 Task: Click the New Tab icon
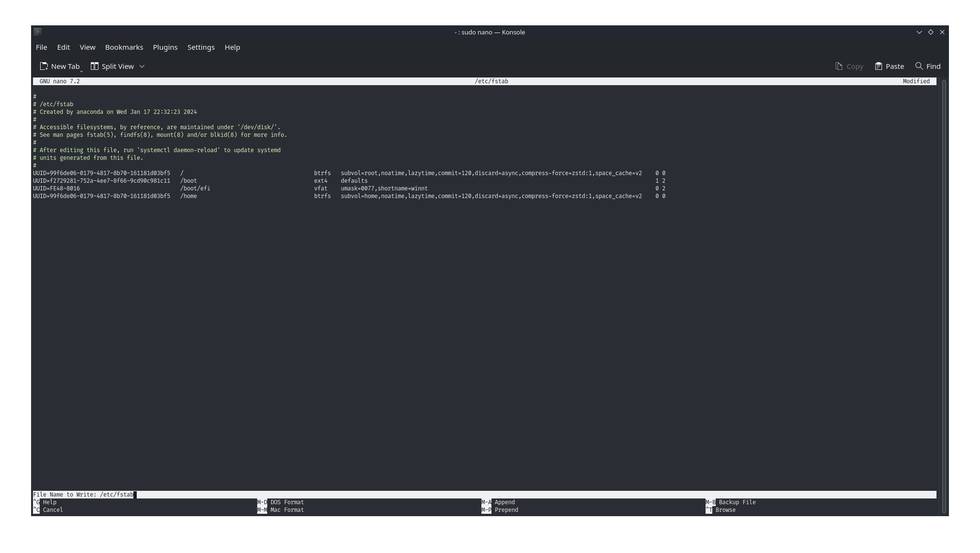[44, 66]
